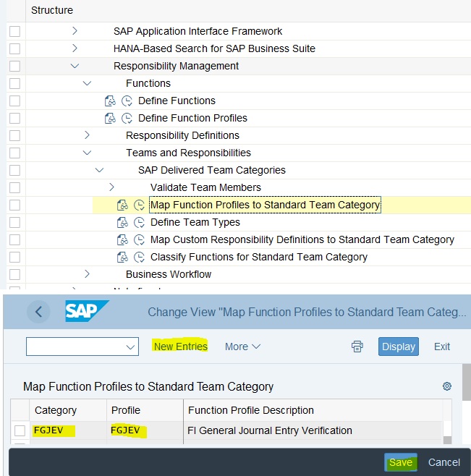The image size is (471, 476).
Task: Tick checkbox for Teams and Responsibilities row
Action: (x=15, y=153)
